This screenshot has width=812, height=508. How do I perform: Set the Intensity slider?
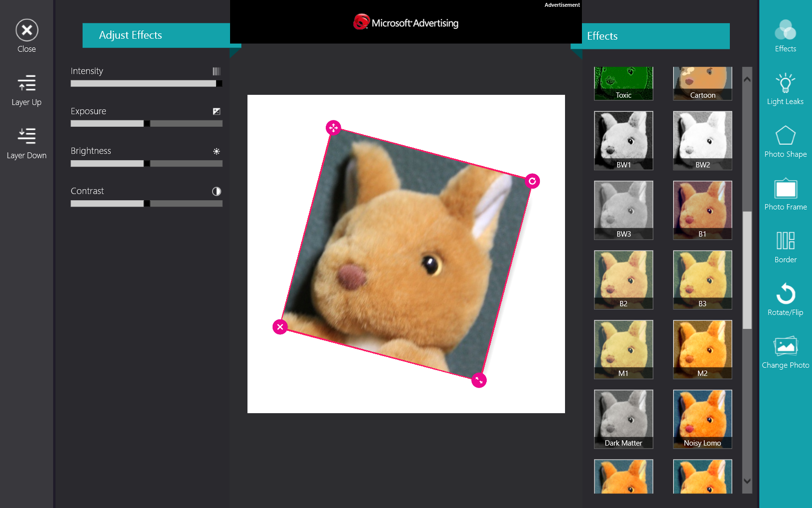146,84
